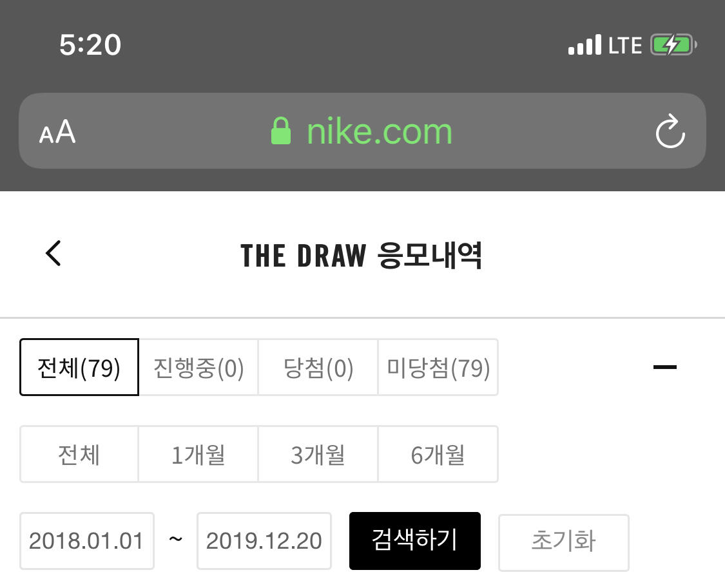Click the 초기화 reset button

pos(563,541)
